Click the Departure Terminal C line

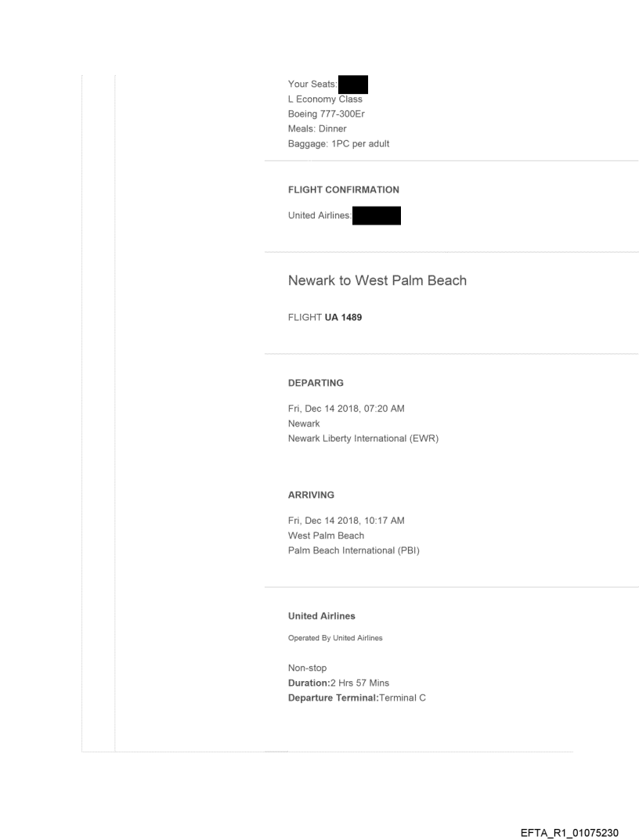pos(356,698)
